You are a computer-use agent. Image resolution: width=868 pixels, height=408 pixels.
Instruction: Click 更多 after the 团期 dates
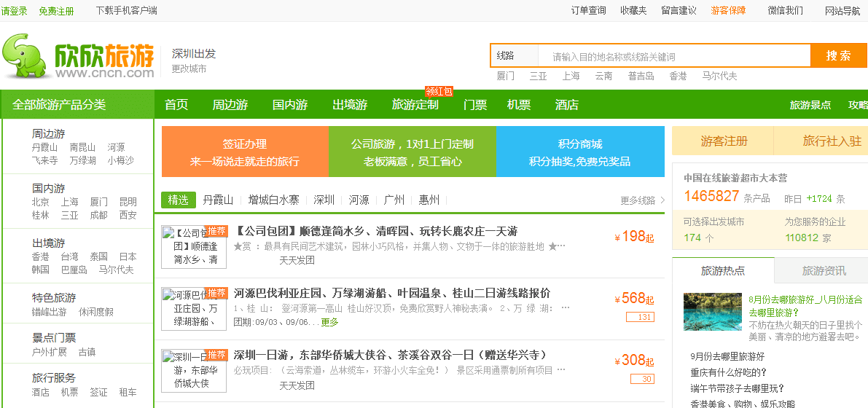[x=329, y=322]
